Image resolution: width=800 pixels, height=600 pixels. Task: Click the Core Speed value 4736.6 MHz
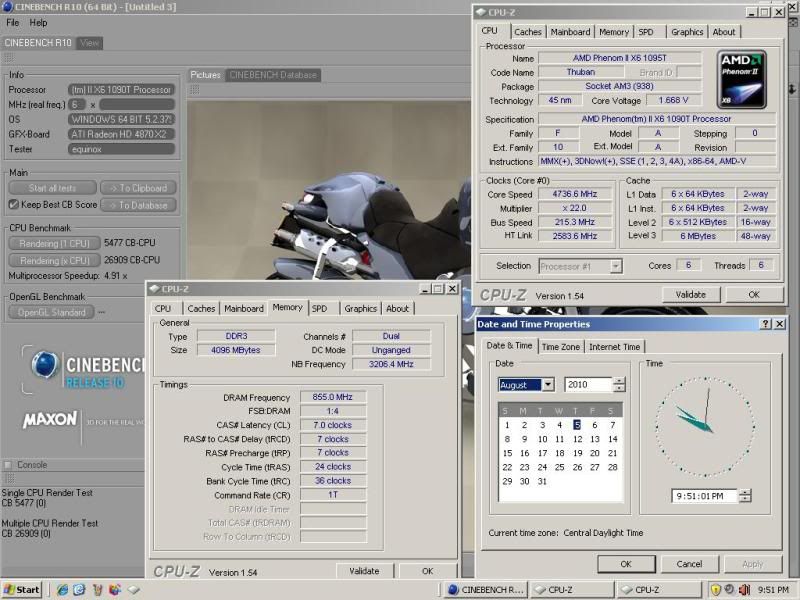click(574, 194)
